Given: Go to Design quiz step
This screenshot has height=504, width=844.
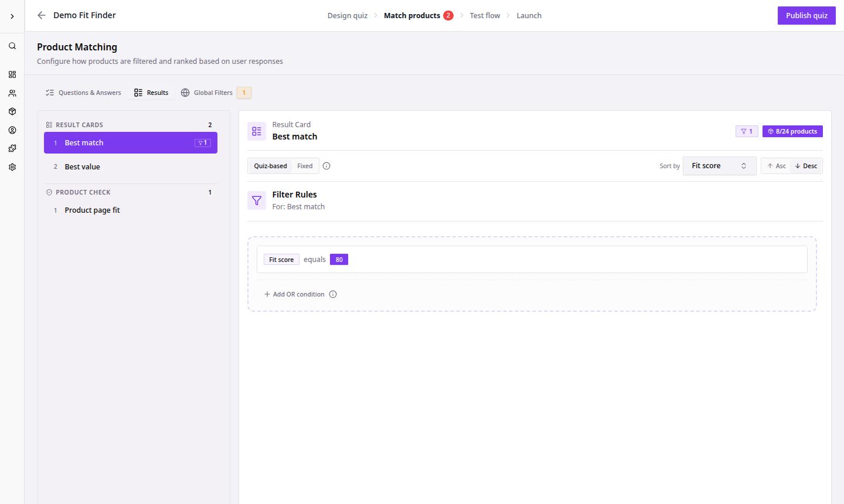Looking at the screenshot, I should tap(348, 15).
